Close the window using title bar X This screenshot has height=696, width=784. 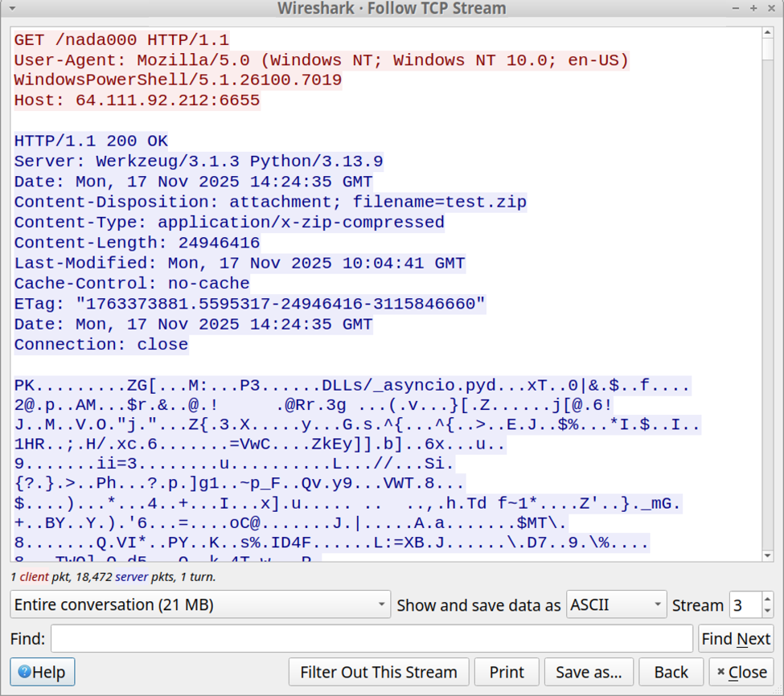(x=770, y=8)
